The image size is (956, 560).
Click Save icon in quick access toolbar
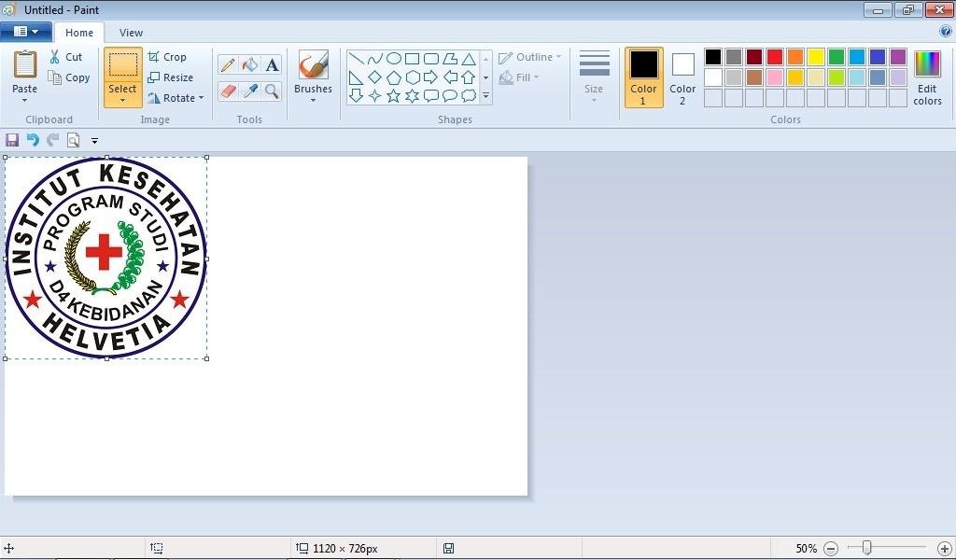click(11, 141)
